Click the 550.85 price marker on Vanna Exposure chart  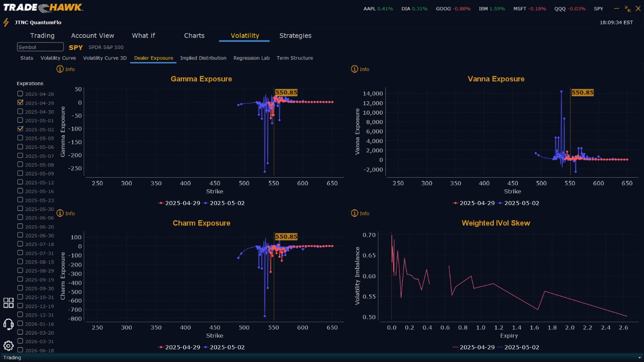coord(582,93)
